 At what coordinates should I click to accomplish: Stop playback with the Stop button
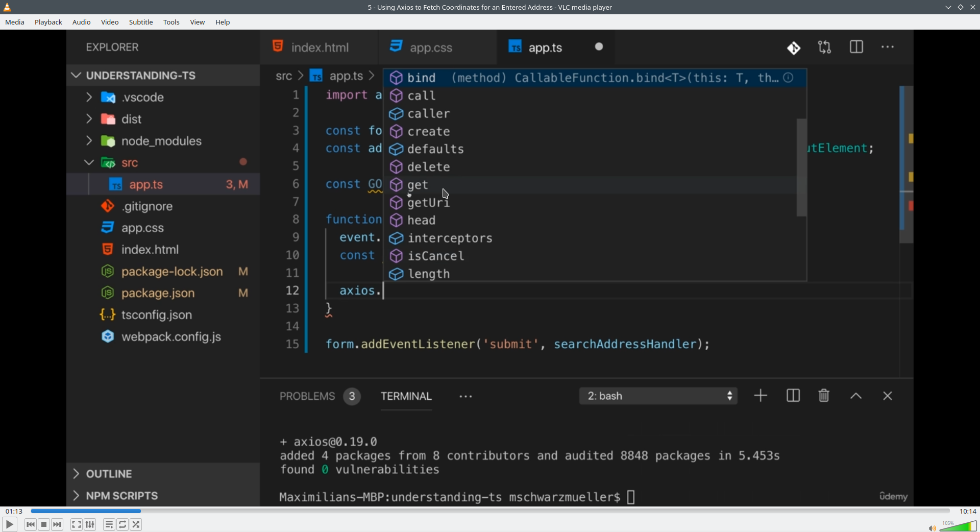[44, 524]
